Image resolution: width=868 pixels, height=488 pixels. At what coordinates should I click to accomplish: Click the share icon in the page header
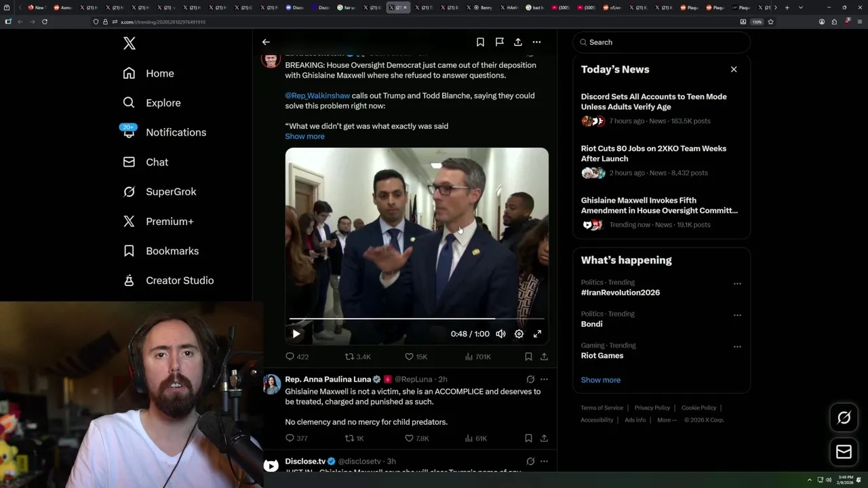pyautogui.click(x=518, y=42)
